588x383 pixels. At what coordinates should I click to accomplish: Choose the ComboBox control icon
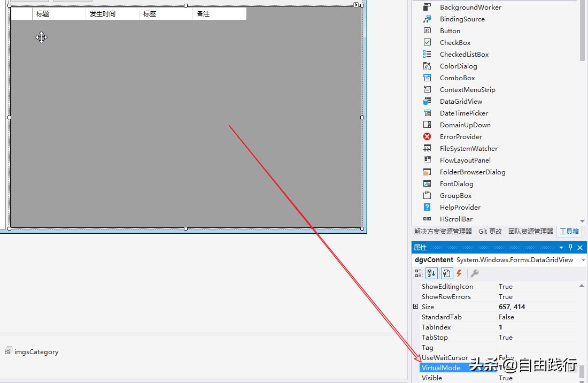[427, 78]
